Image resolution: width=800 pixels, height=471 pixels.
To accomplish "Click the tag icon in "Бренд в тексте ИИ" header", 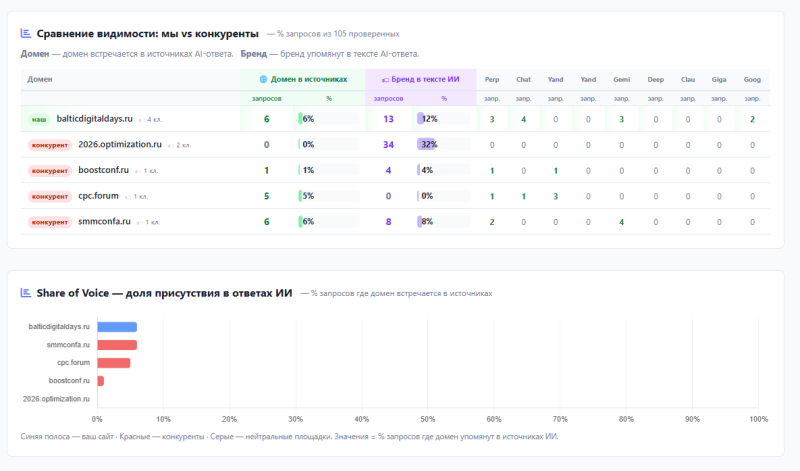I will click(385, 80).
